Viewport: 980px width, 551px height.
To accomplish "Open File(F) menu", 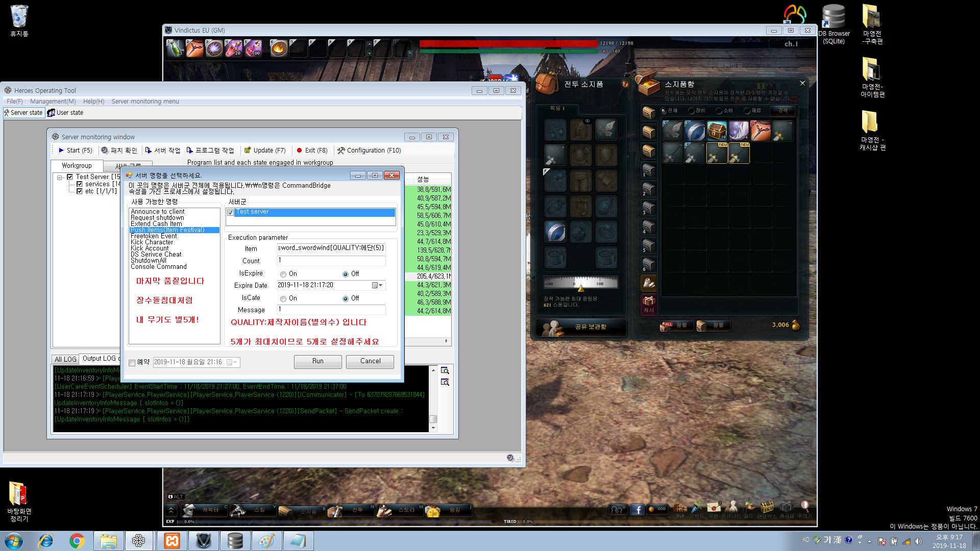I will click(14, 102).
